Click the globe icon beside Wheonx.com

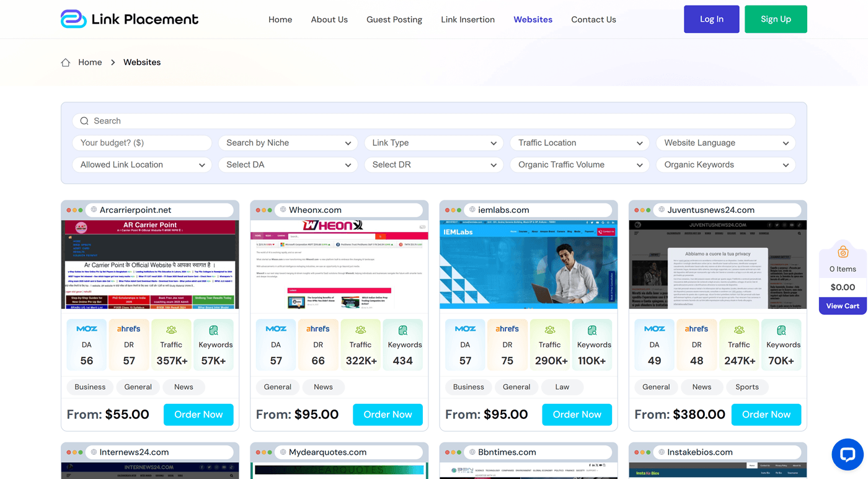283,210
